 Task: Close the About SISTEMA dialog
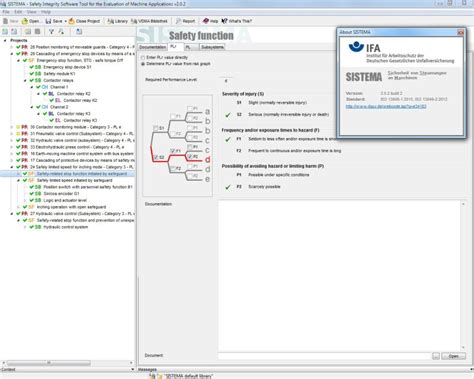tap(460, 32)
